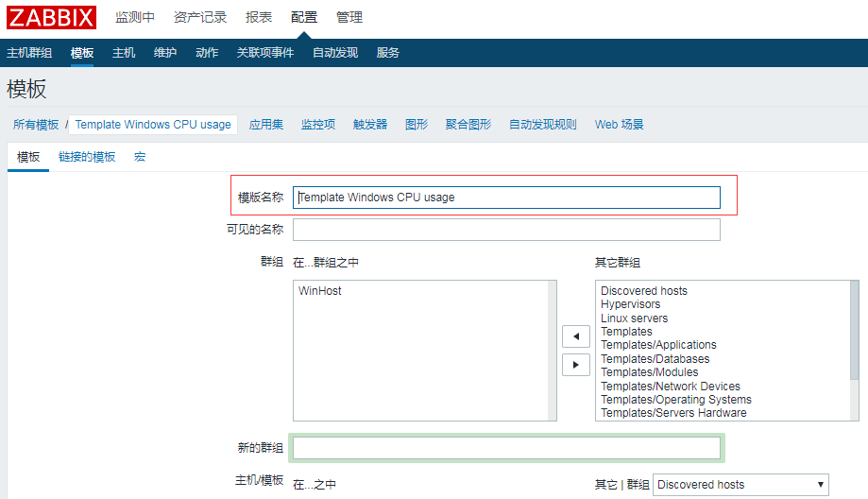Select Templates/Servers Hardware group
Viewport: 868px width, 499px height.
coord(673,413)
